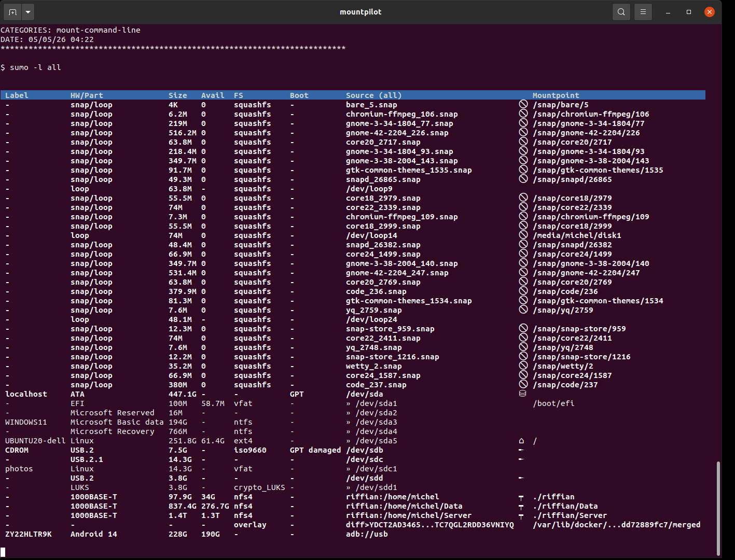Click the WINDOWS11 label
Image resolution: width=735 pixels, height=560 pixels.
click(26, 422)
